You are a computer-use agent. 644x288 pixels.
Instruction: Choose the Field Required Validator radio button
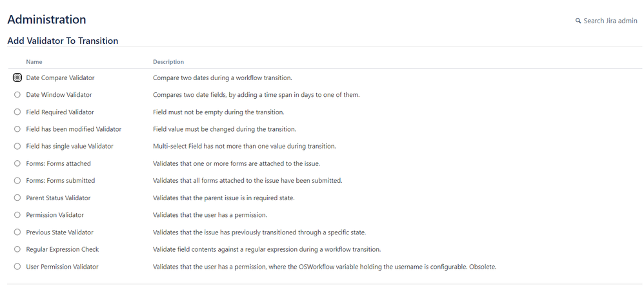tap(17, 112)
